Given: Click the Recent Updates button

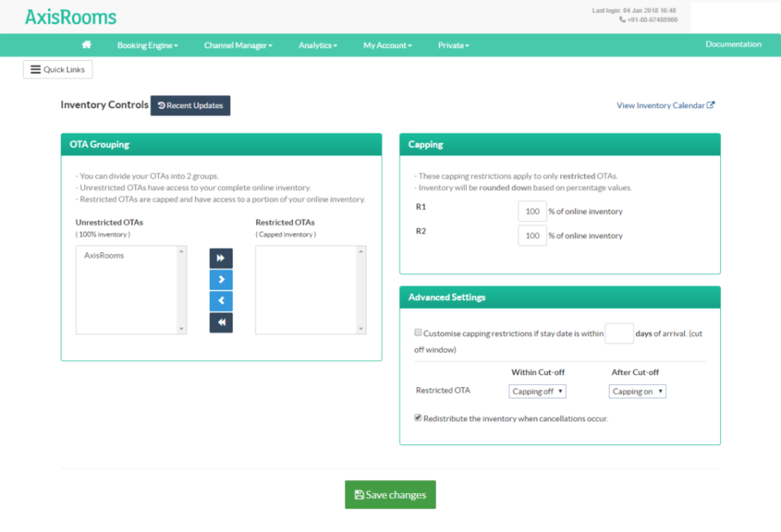Looking at the screenshot, I should 190,106.
